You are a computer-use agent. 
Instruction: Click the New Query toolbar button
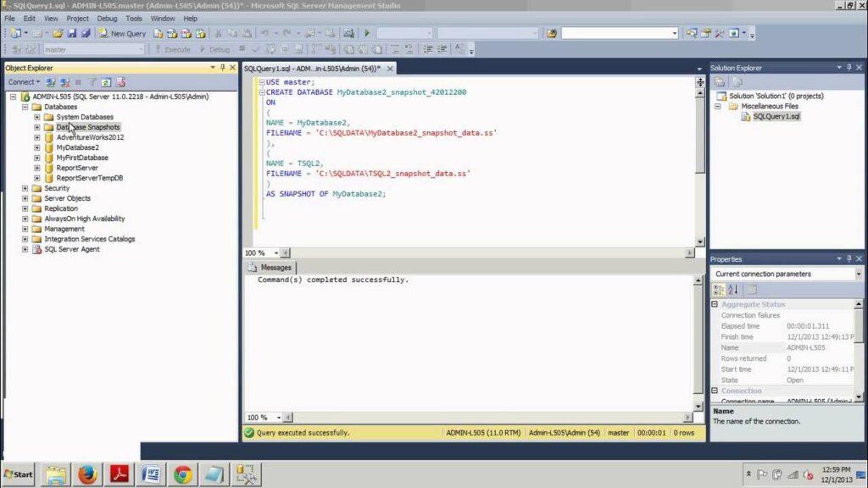(x=122, y=33)
